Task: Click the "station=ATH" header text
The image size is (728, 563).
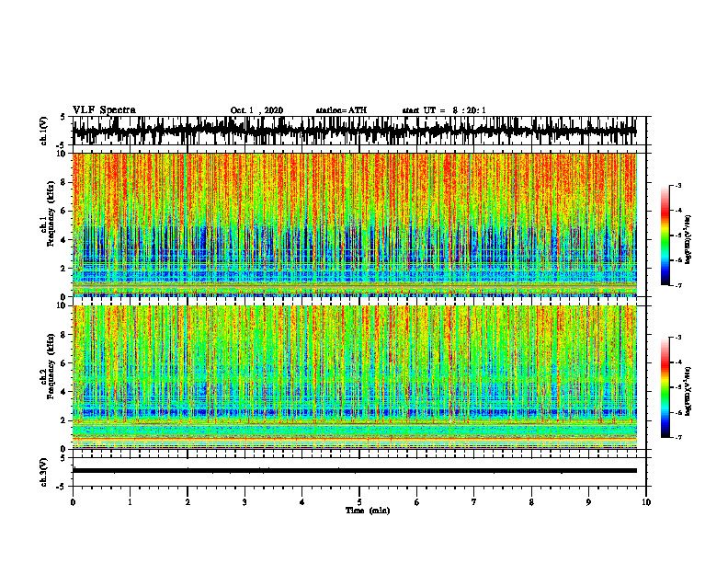Action: (341, 110)
